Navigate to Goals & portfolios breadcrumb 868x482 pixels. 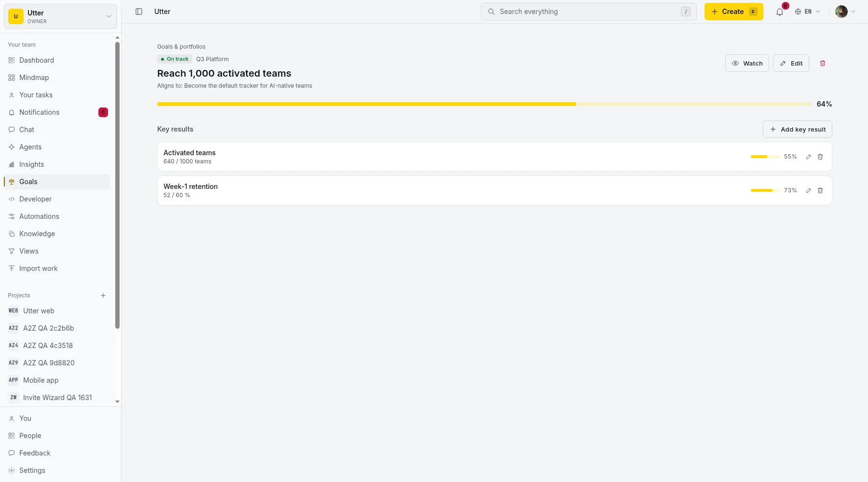pyautogui.click(x=181, y=47)
